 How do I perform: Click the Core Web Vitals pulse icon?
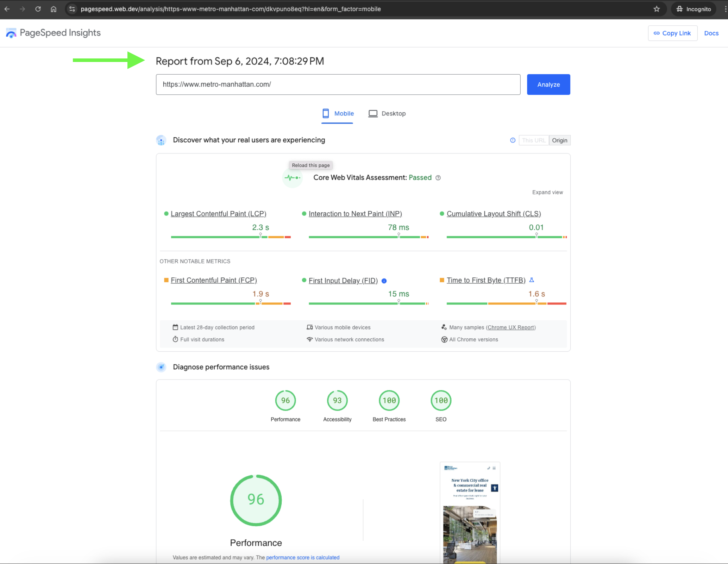tap(292, 178)
